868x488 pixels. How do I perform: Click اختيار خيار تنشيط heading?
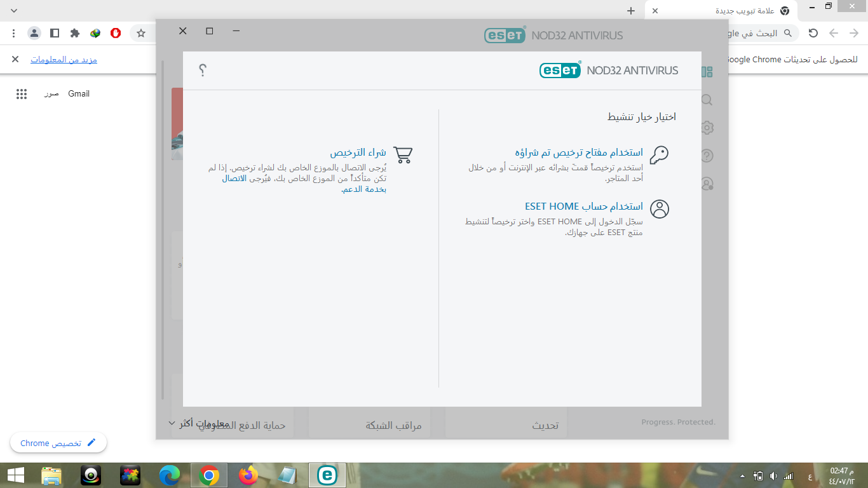642,117
